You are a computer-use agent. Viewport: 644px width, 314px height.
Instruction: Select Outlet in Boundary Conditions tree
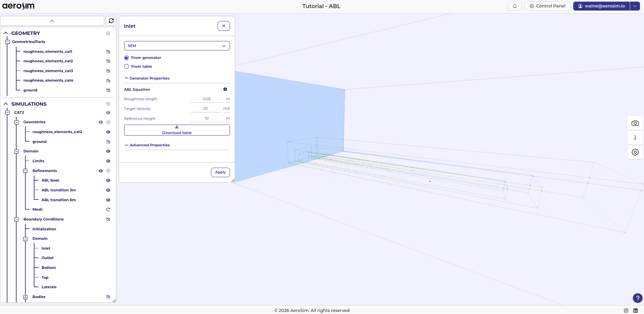click(47, 258)
